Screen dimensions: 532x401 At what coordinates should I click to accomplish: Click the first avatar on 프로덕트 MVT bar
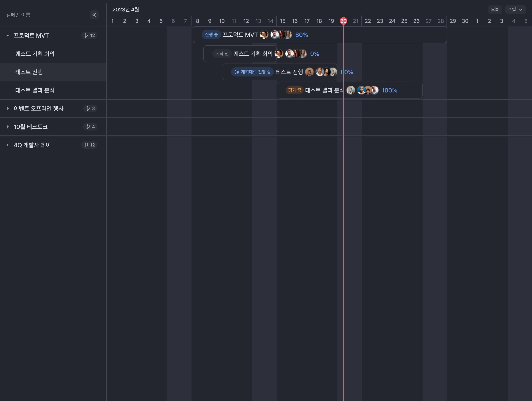(264, 35)
